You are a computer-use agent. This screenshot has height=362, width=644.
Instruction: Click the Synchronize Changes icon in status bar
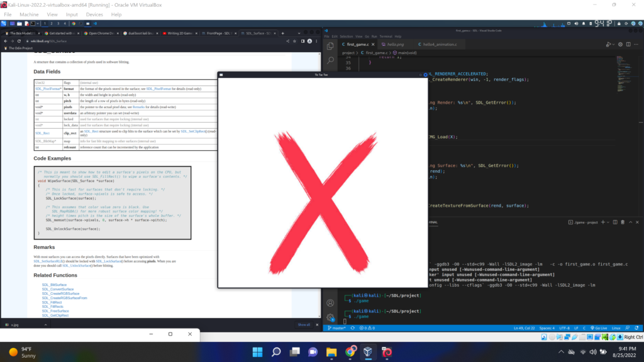click(352, 328)
